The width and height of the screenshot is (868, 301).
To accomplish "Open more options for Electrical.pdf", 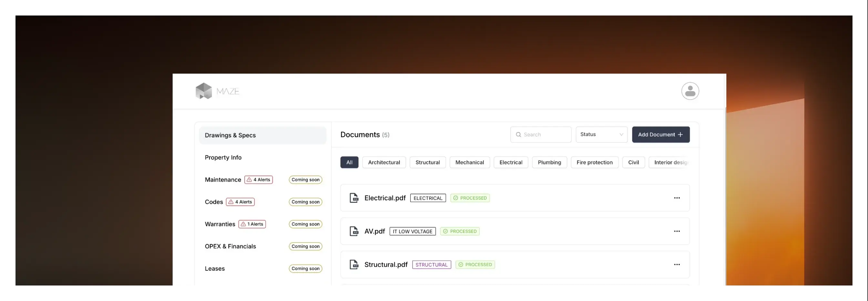I will 677,198.
